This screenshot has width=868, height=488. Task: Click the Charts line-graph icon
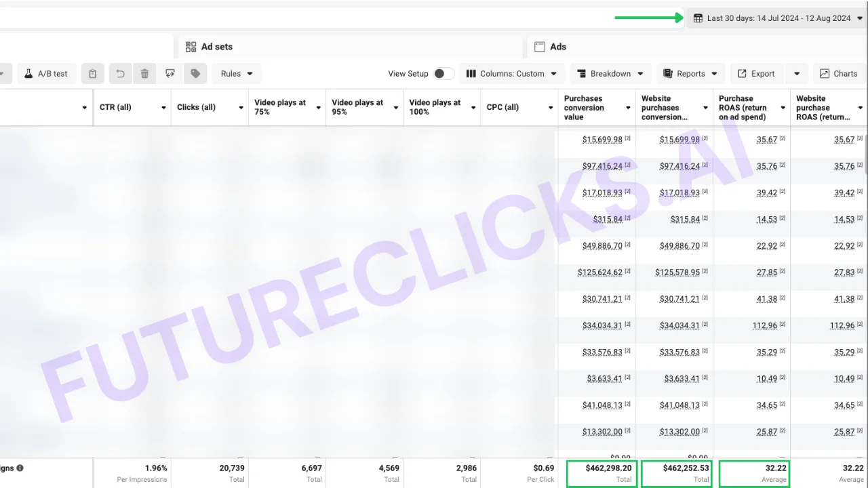point(825,73)
